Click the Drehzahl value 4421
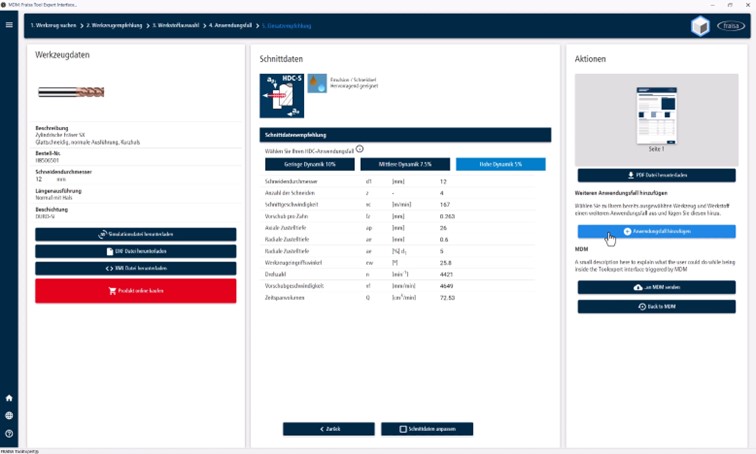 [x=446, y=274]
